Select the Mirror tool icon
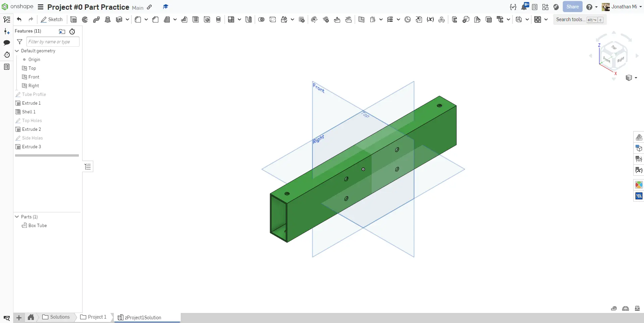Image resolution: width=644 pixels, height=323 pixels. (x=249, y=19)
